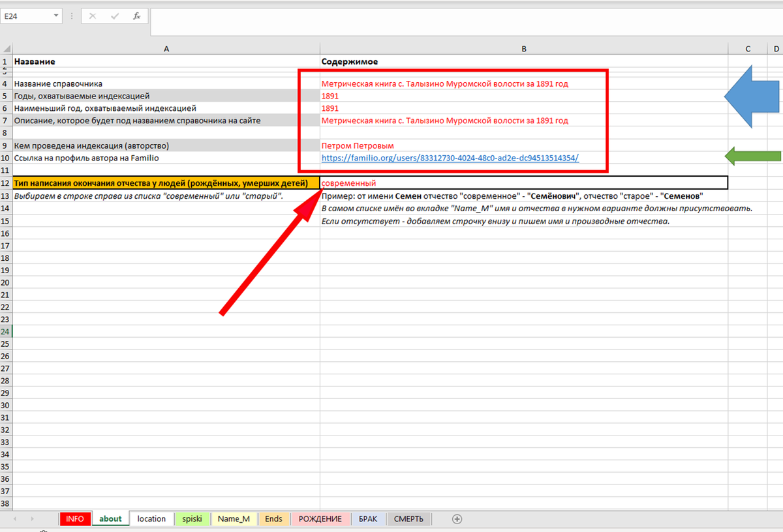Select the header cell "Содержимое"
Viewport: 783px width, 532px height.
(x=524, y=61)
